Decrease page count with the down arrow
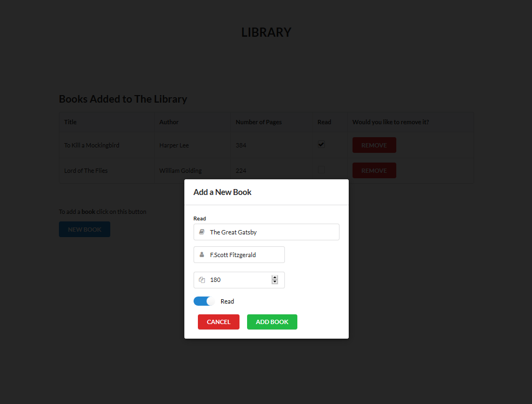The height and width of the screenshot is (404, 532). coord(275,282)
